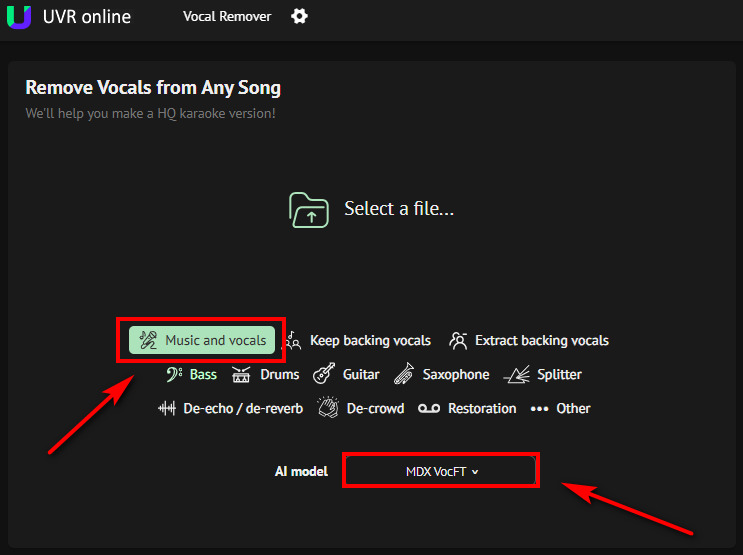This screenshot has height=555, width=743.
Task: Select the De-crowd clapping hands icon
Action: (328, 408)
